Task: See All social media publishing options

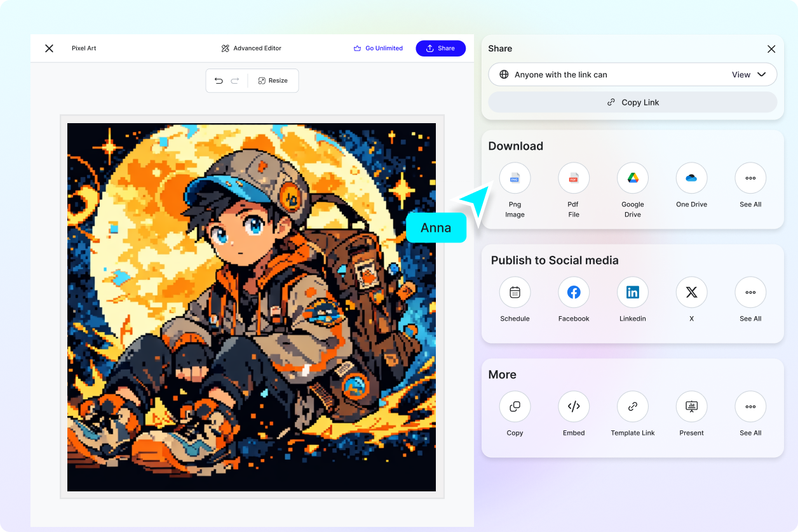Action: coord(750,293)
